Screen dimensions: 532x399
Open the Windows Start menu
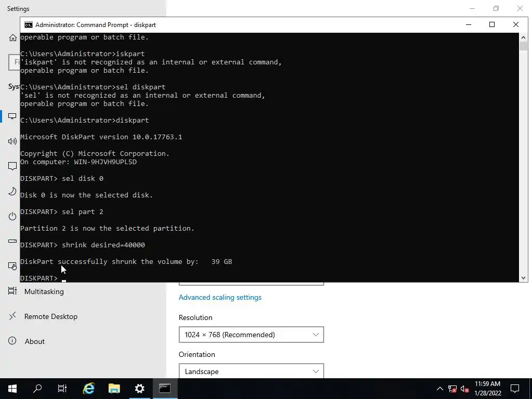[12, 389]
